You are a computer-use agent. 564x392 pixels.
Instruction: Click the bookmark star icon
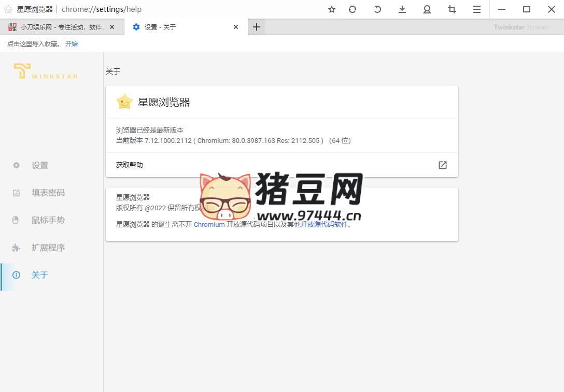pos(332,9)
